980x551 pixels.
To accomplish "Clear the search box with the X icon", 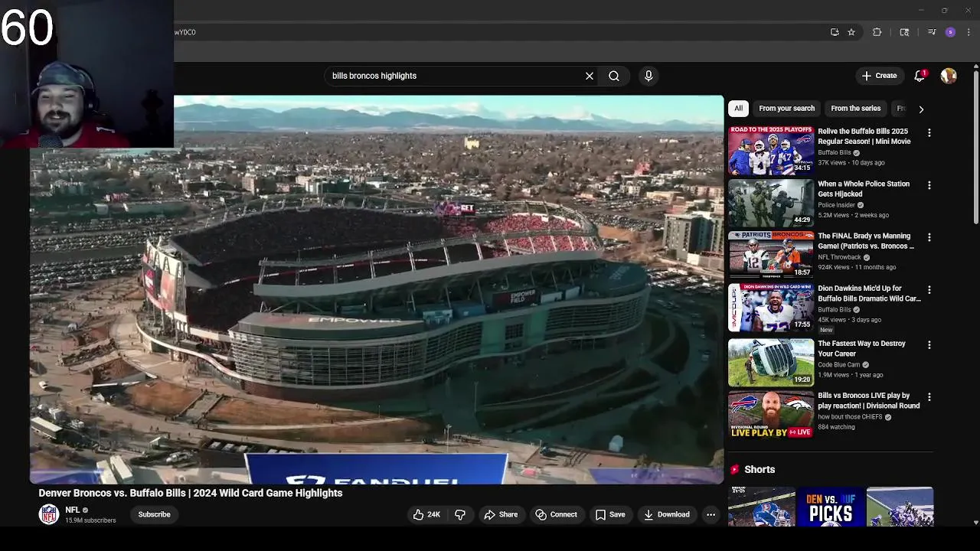I will click(x=590, y=76).
